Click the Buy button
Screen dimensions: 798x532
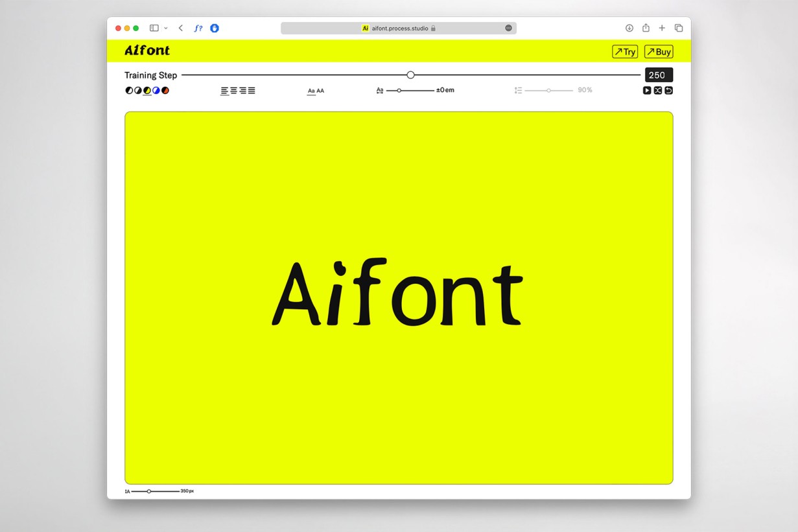659,51
